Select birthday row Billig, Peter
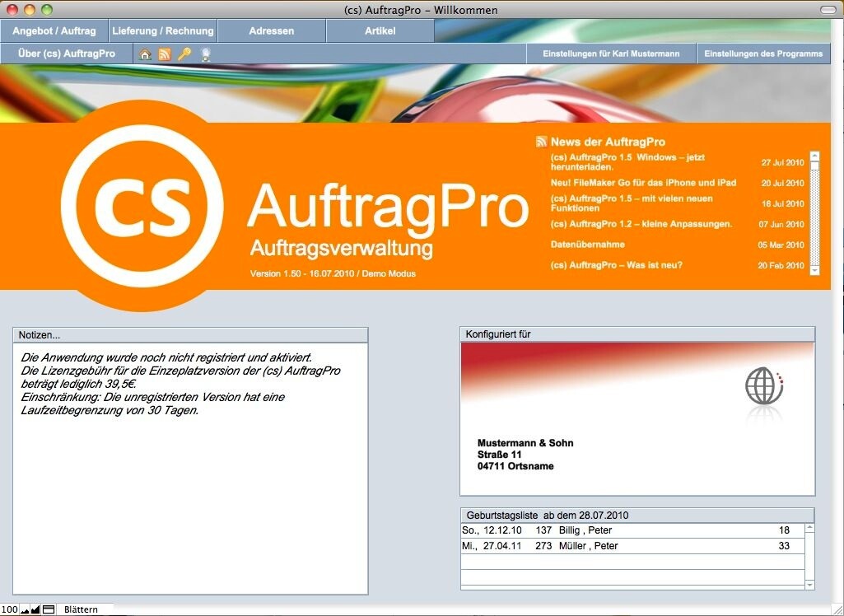 pyautogui.click(x=632, y=530)
